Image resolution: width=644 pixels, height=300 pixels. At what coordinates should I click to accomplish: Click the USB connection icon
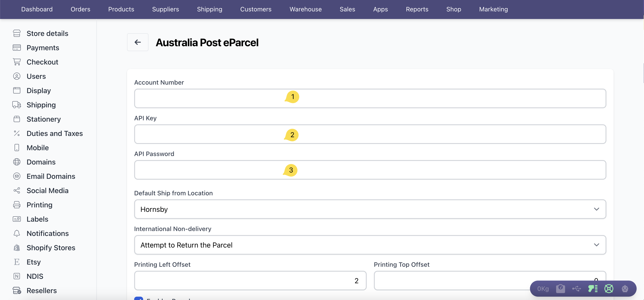pos(576,289)
